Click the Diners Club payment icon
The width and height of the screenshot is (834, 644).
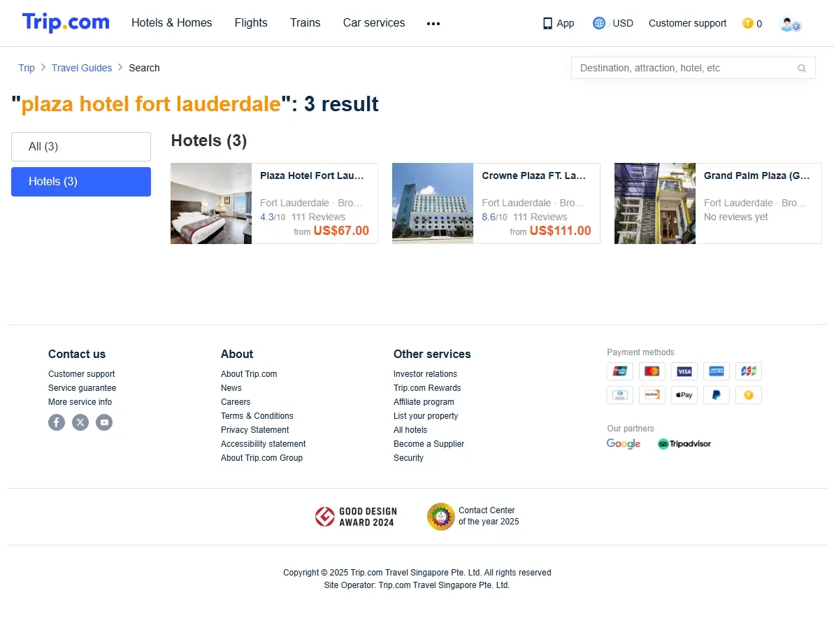point(620,395)
